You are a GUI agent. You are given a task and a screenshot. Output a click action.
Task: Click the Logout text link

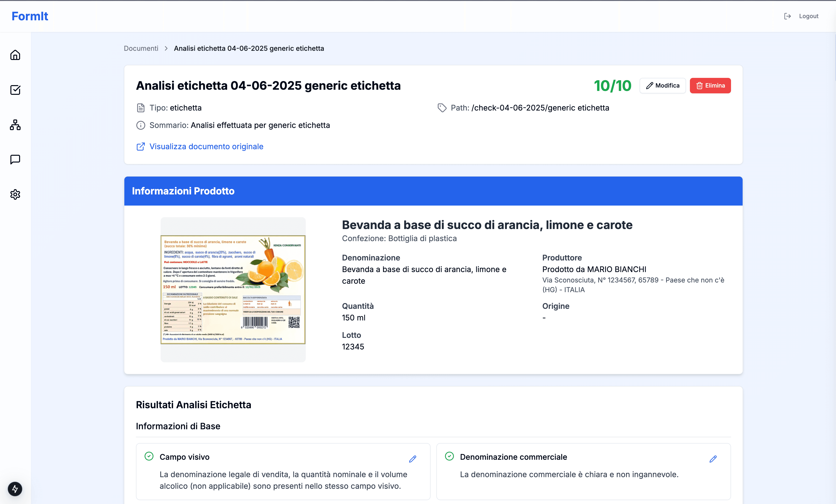pyautogui.click(x=808, y=16)
